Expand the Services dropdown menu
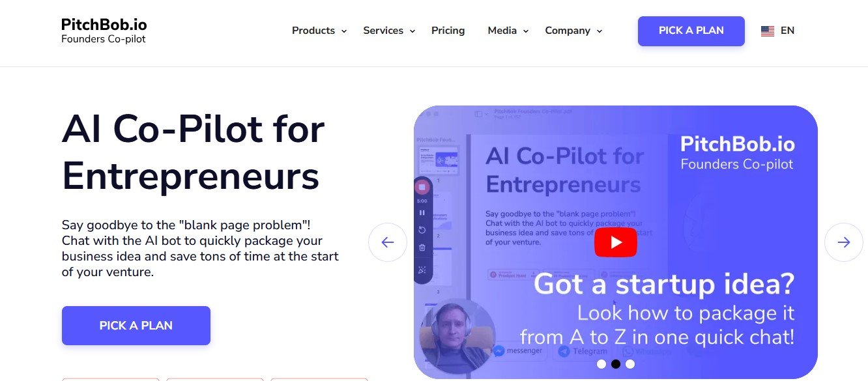 pos(389,31)
